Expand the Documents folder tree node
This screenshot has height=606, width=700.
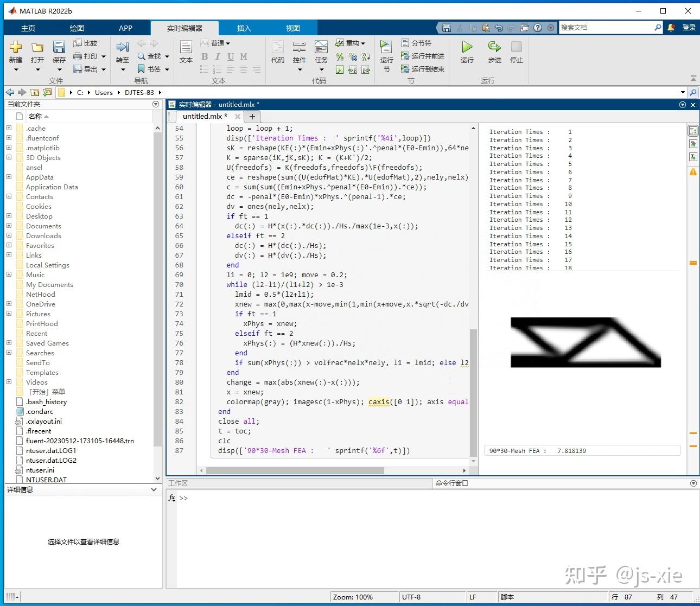pyautogui.click(x=9, y=226)
